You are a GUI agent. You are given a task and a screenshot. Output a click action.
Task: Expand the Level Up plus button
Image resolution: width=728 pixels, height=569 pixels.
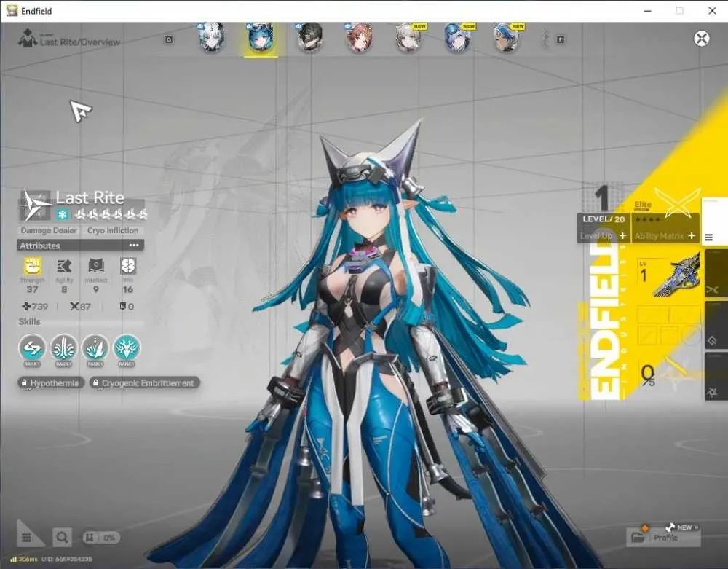click(622, 236)
